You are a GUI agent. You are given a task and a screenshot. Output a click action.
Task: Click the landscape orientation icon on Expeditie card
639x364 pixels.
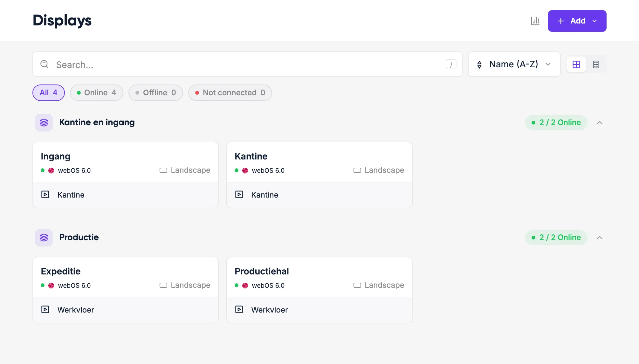tap(163, 285)
